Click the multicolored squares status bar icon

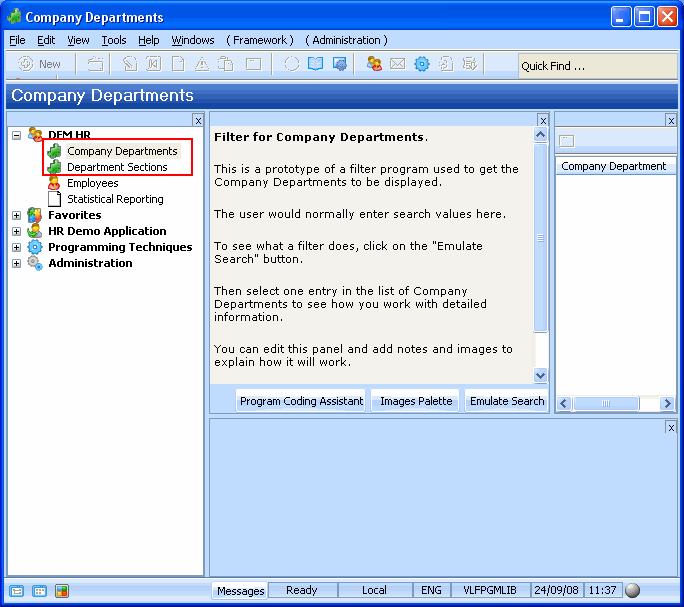click(62, 591)
